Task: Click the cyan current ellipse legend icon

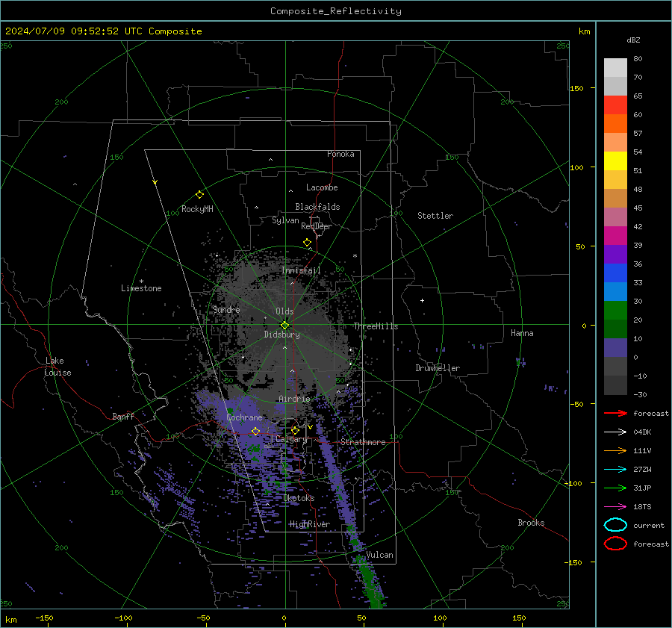Action: pyautogui.click(x=615, y=525)
